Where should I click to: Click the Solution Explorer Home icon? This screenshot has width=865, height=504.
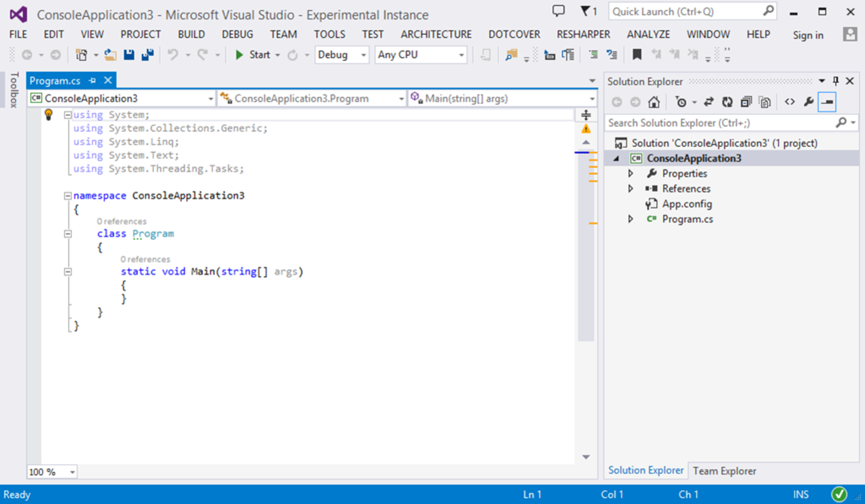coord(654,102)
